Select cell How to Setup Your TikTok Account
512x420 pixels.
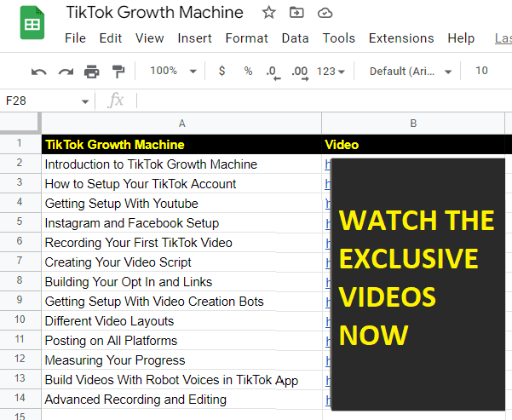pyautogui.click(x=181, y=183)
